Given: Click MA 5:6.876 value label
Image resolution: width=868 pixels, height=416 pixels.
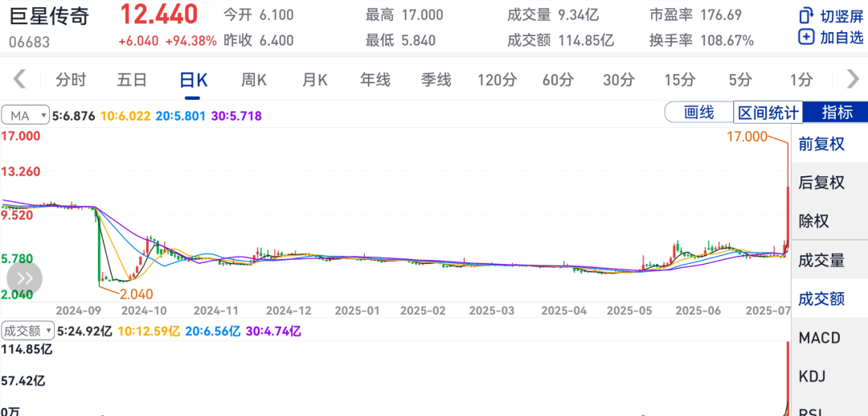Looking at the screenshot, I should point(74,117).
